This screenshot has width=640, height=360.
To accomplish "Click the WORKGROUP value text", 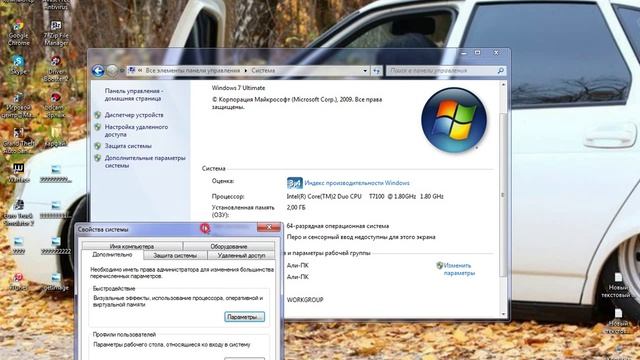I will pos(305,300).
